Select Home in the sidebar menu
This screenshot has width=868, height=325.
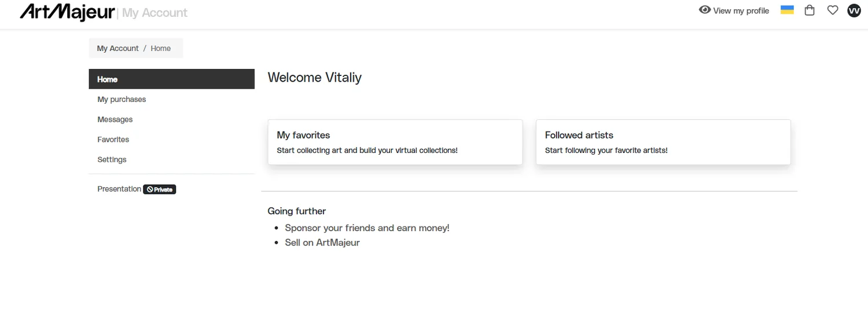(171, 79)
